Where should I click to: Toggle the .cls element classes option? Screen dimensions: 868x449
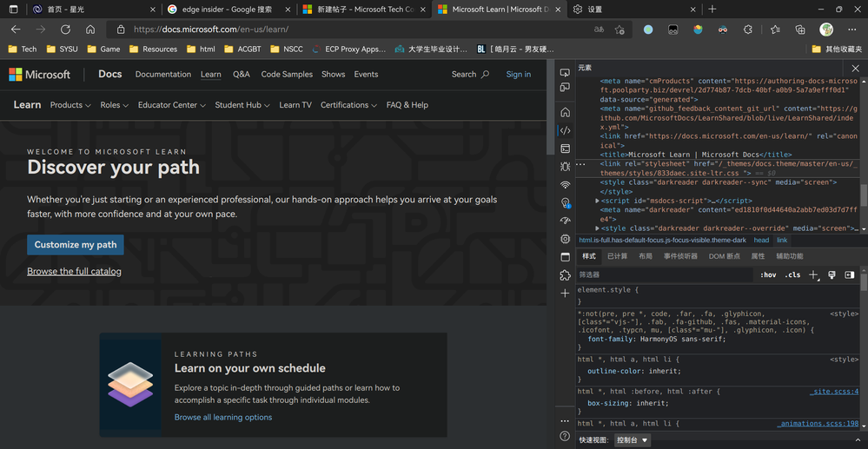click(792, 274)
